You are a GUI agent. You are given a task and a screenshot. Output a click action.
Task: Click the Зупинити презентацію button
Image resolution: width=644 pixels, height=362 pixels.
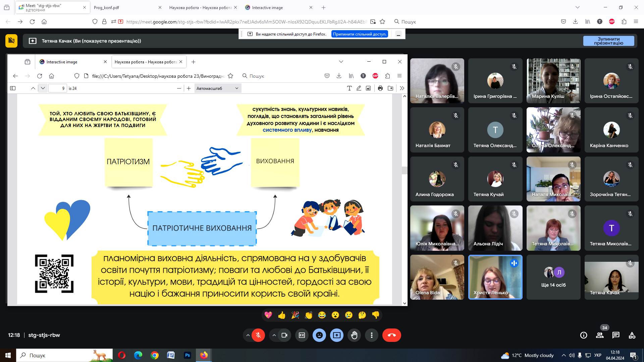click(x=608, y=41)
